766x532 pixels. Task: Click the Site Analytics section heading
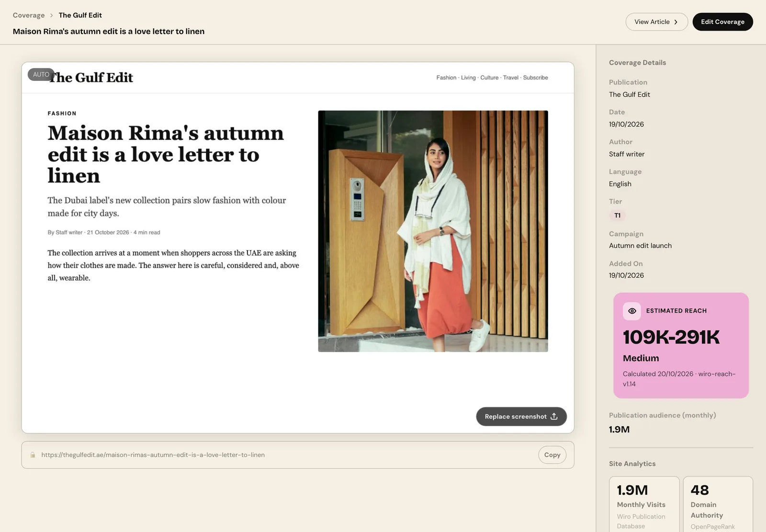(x=632, y=464)
